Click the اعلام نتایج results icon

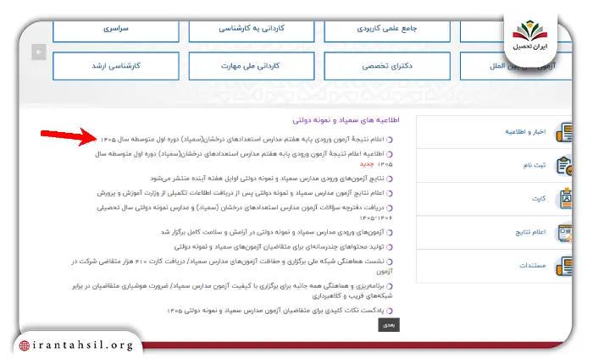[565, 233]
